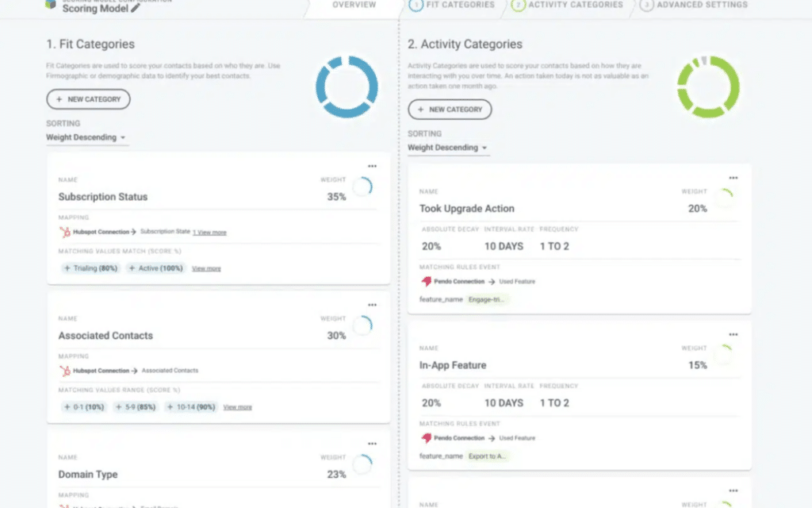Click the blue Fit Categories donut chart
The image size is (812, 508).
point(347,87)
